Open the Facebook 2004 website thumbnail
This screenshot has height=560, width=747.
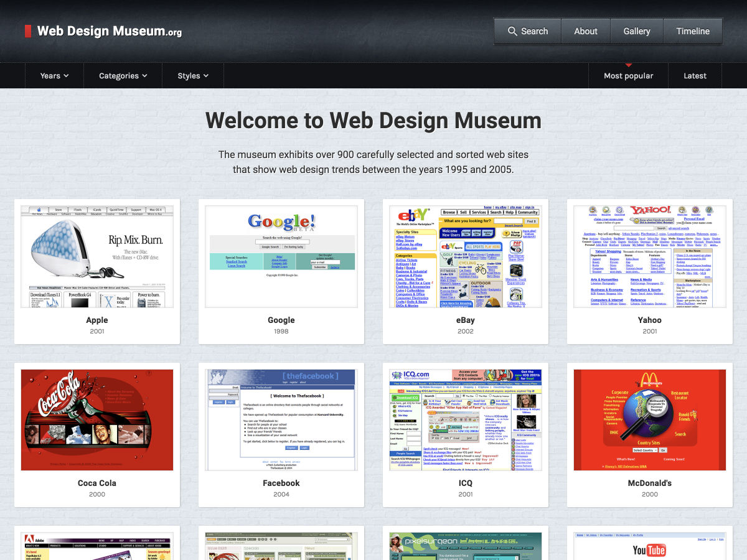pos(281,420)
